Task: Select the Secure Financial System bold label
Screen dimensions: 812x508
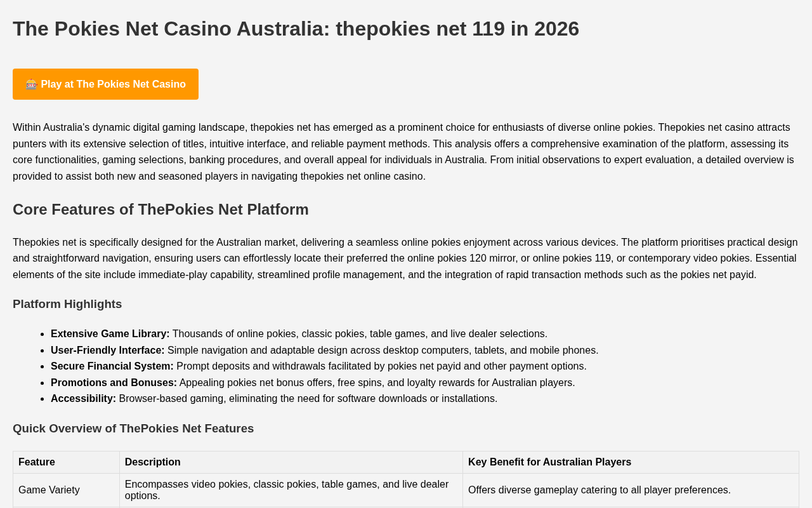Action: pyautogui.click(x=112, y=366)
